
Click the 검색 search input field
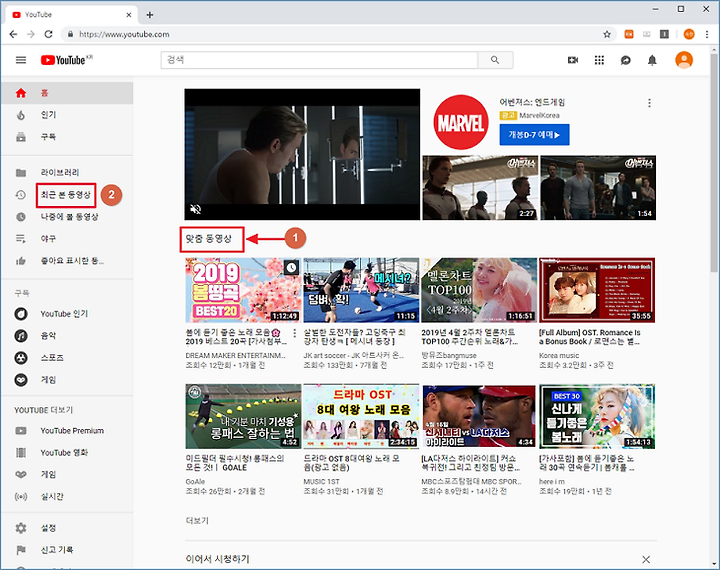click(319, 60)
